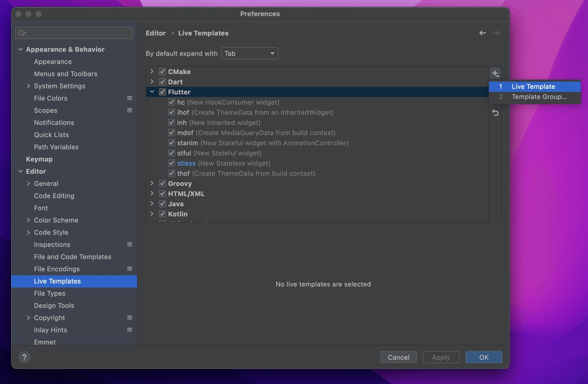The image size is (588, 384).
Task: Go forward using the right arrow icon
Action: pyautogui.click(x=496, y=33)
